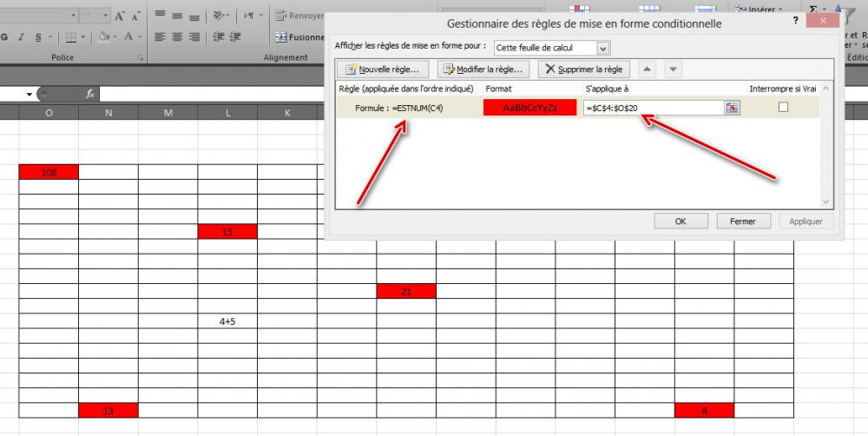868x436 pixels.
Task: Click the increase font size icon
Action: [120, 16]
